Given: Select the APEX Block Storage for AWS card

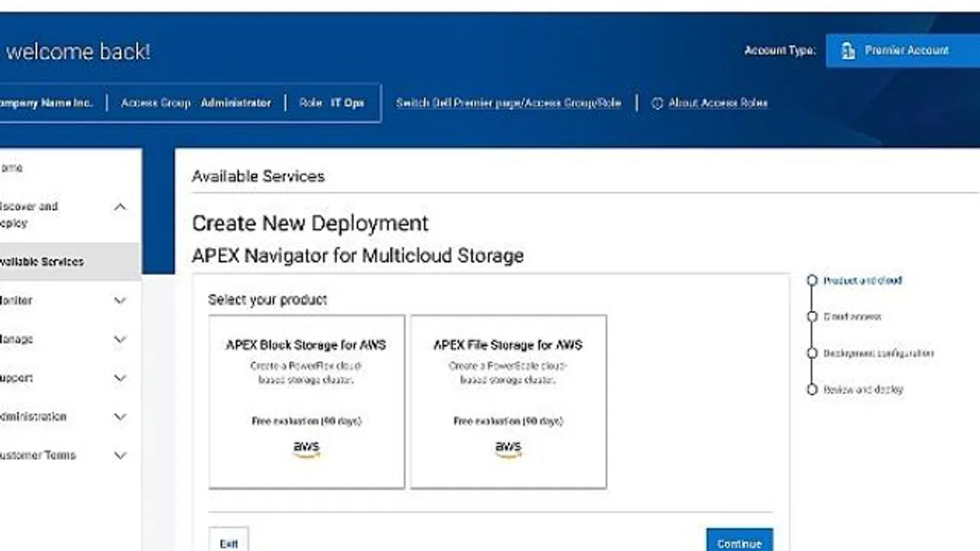Looking at the screenshot, I should click(307, 402).
